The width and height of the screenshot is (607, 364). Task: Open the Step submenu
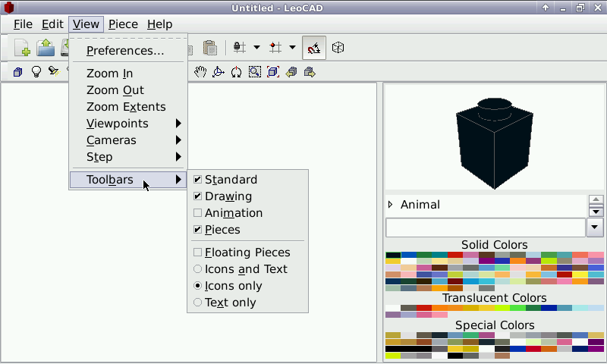click(129, 157)
